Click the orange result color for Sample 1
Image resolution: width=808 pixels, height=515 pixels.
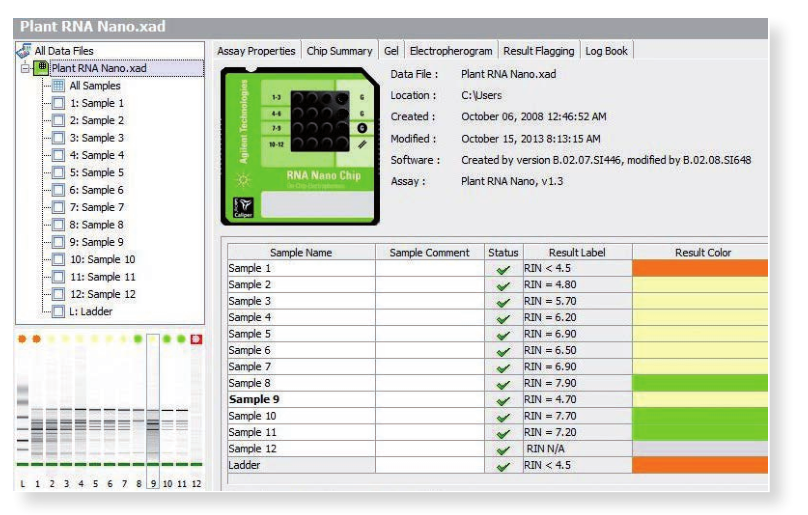tap(700, 269)
